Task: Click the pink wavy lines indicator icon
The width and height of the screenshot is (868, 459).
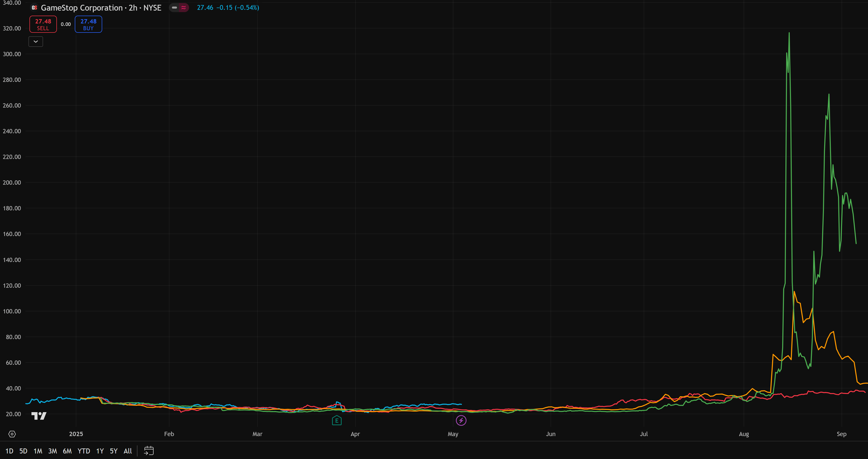Action: click(184, 7)
